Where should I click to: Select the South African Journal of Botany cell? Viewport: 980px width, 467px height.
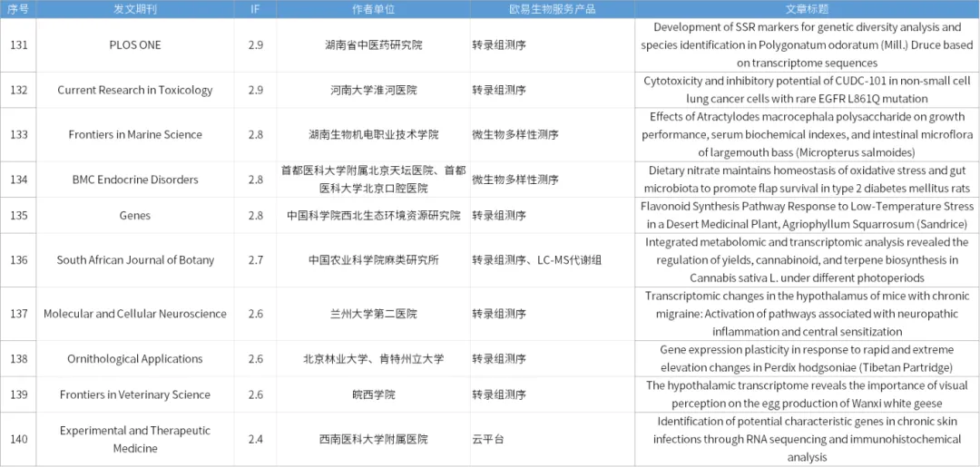point(135,260)
